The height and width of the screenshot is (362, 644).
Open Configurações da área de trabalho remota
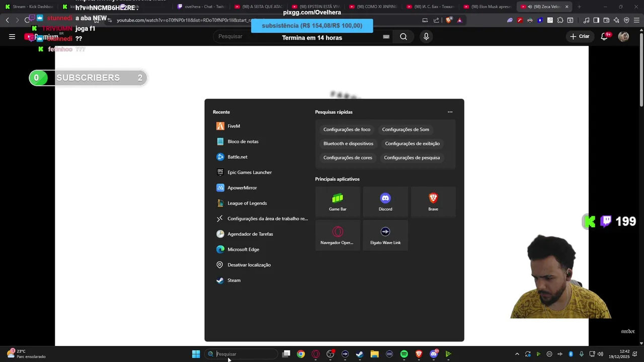pos(261,219)
